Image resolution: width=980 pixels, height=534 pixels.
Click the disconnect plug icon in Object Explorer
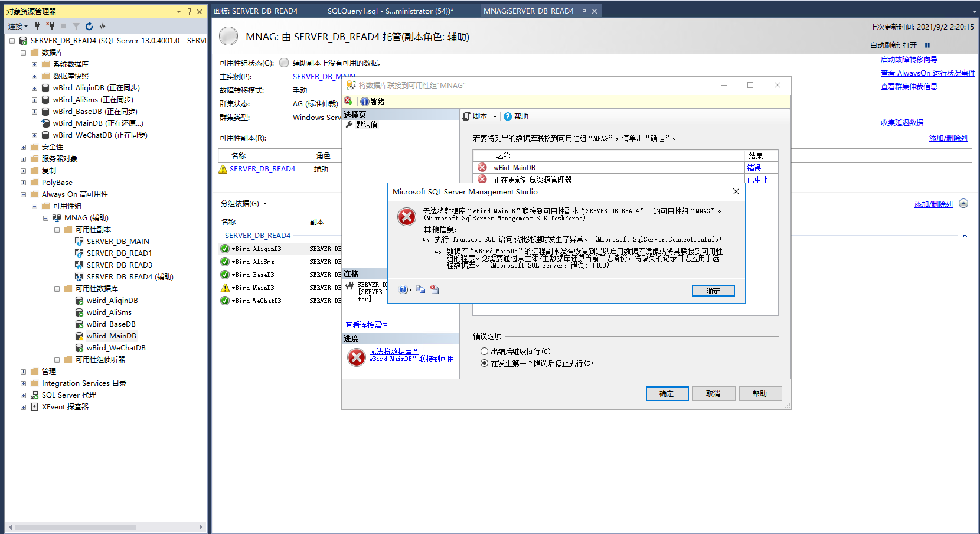click(x=50, y=26)
